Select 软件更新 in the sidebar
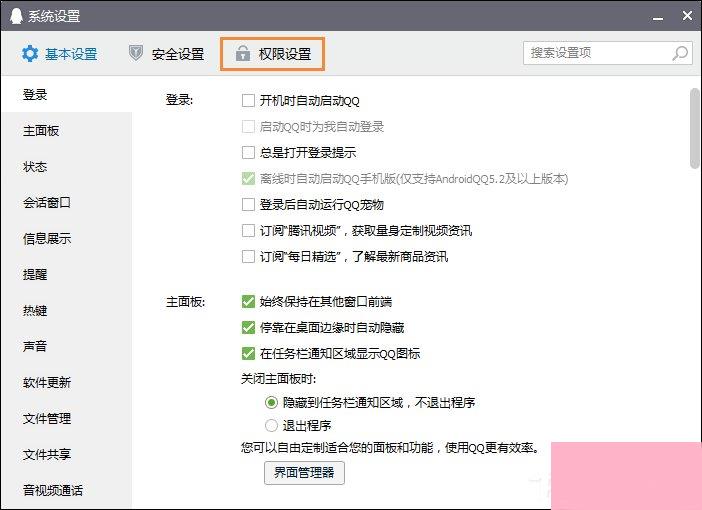Screen dimensions: 702x510 67,382
